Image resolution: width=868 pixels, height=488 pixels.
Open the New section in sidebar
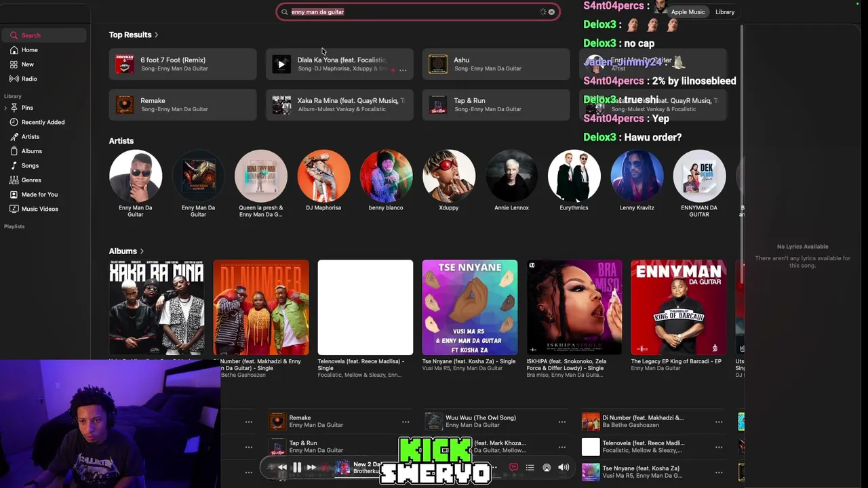pos(43,64)
